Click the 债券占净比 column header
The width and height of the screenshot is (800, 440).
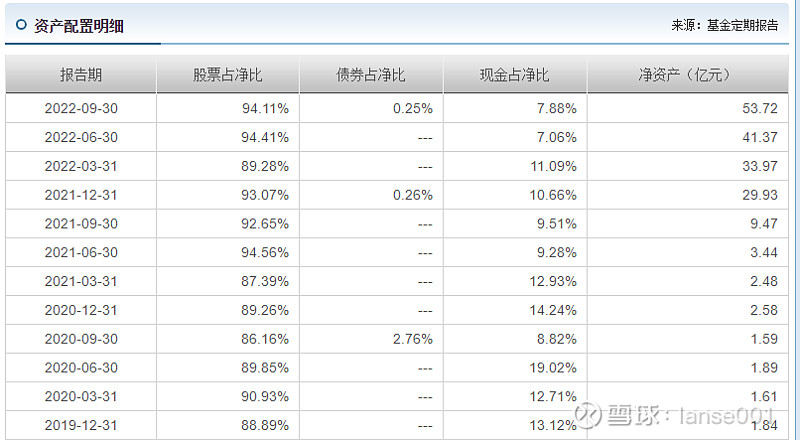pyautogui.click(x=371, y=75)
